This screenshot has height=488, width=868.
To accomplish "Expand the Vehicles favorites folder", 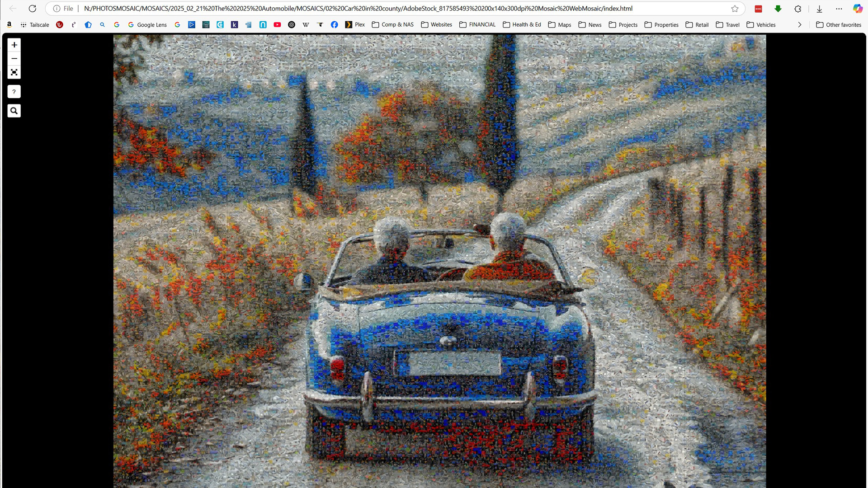I will (x=761, y=24).
